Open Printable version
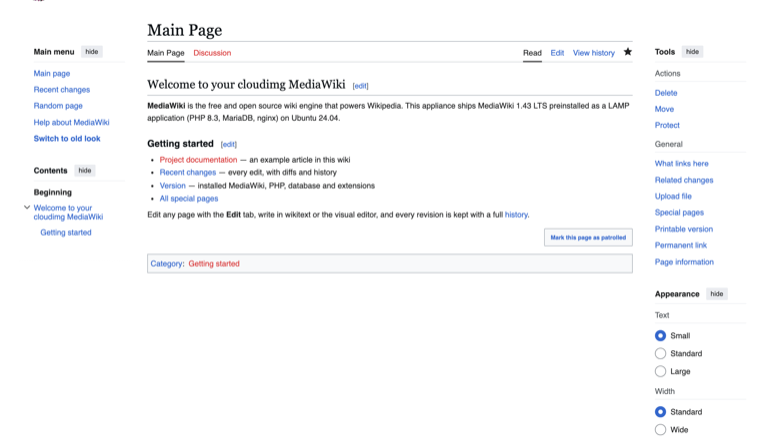Viewport: 780px width, 439px height. (684, 229)
